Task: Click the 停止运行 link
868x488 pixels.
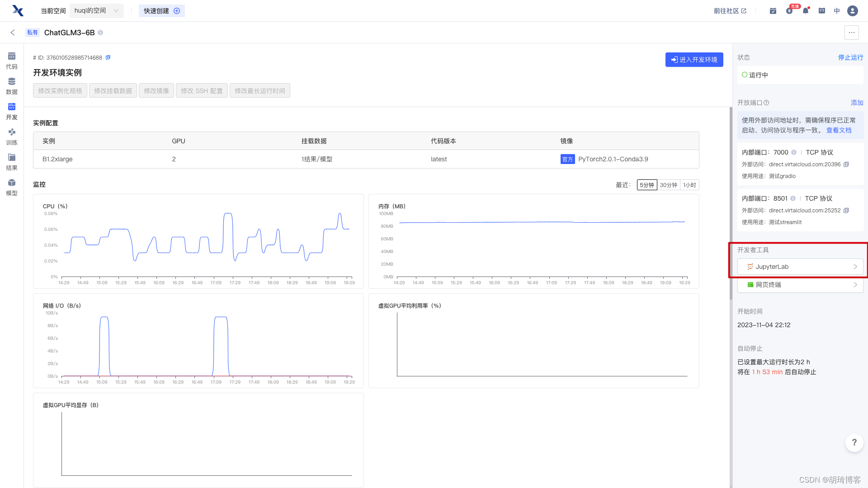Action: point(850,57)
